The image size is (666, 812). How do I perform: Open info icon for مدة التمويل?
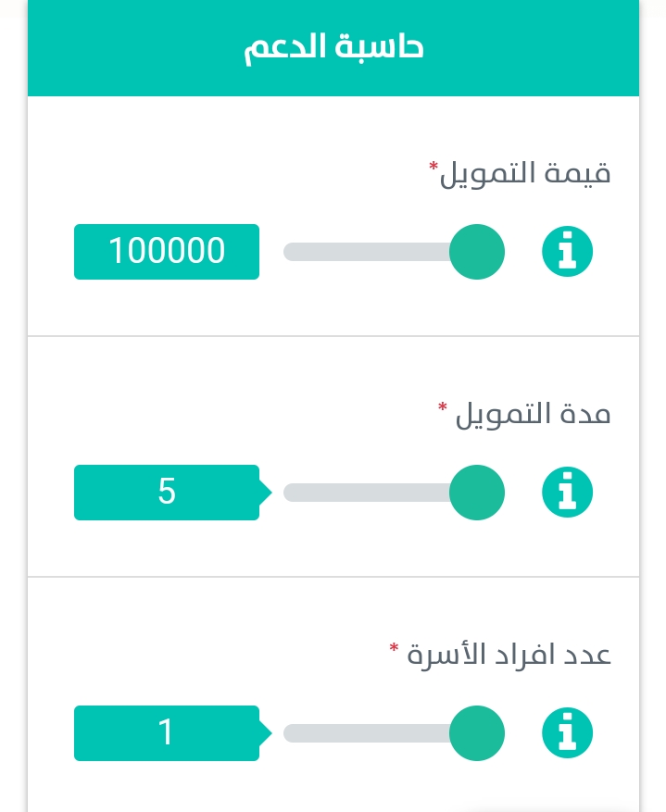tap(567, 492)
